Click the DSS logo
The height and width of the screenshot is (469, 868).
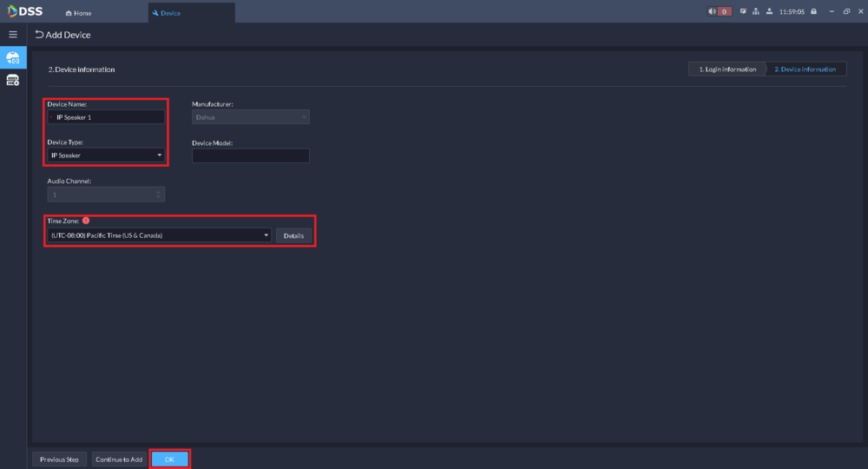coord(25,11)
